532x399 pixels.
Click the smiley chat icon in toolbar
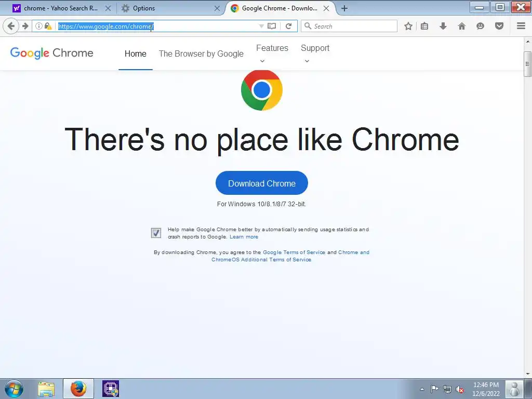(x=480, y=26)
